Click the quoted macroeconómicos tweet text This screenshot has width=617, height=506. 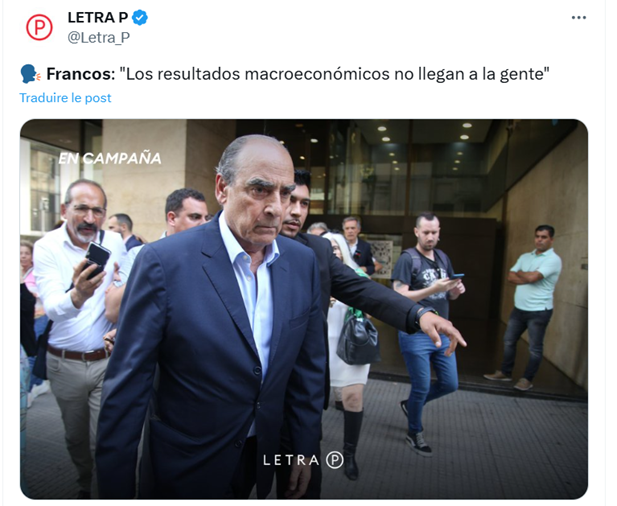(334, 74)
